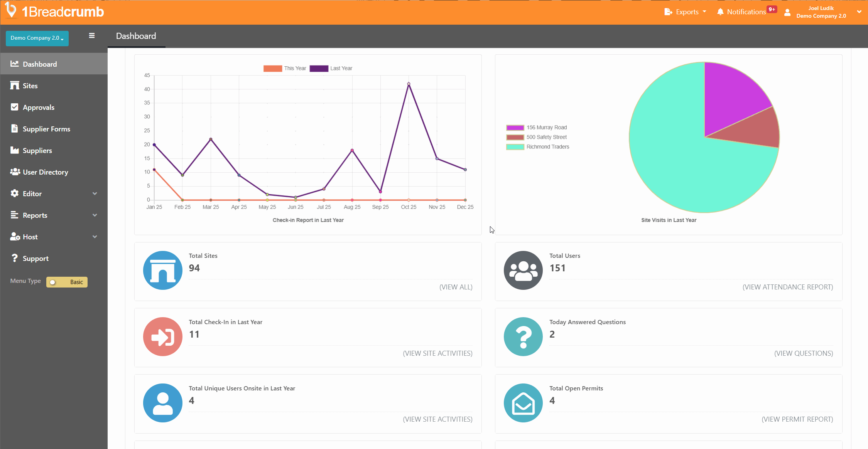Toggle the Menu Type Basic switch
This screenshot has width=868, height=449.
(67, 282)
